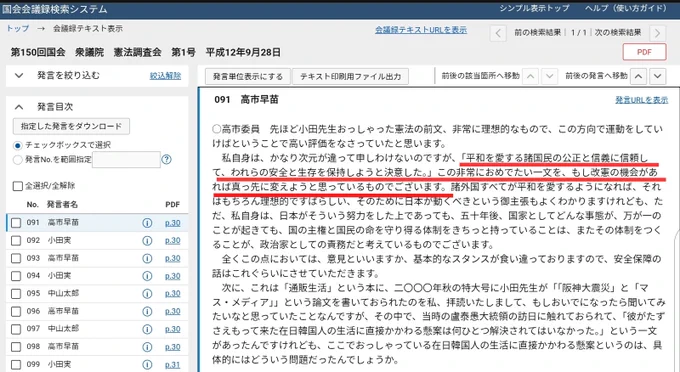
Task: Move to previous speech up arrow
Action: click(638, 76)
